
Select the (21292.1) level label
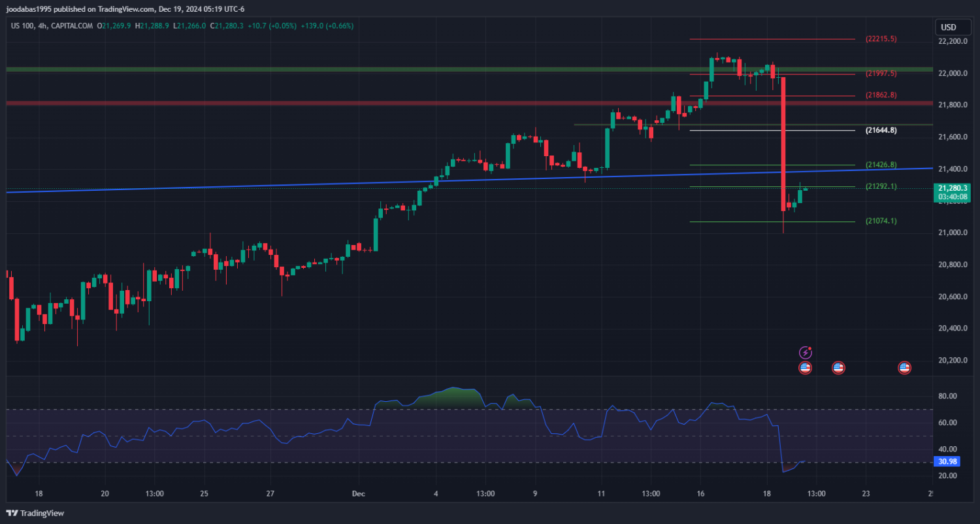(881, 186)
